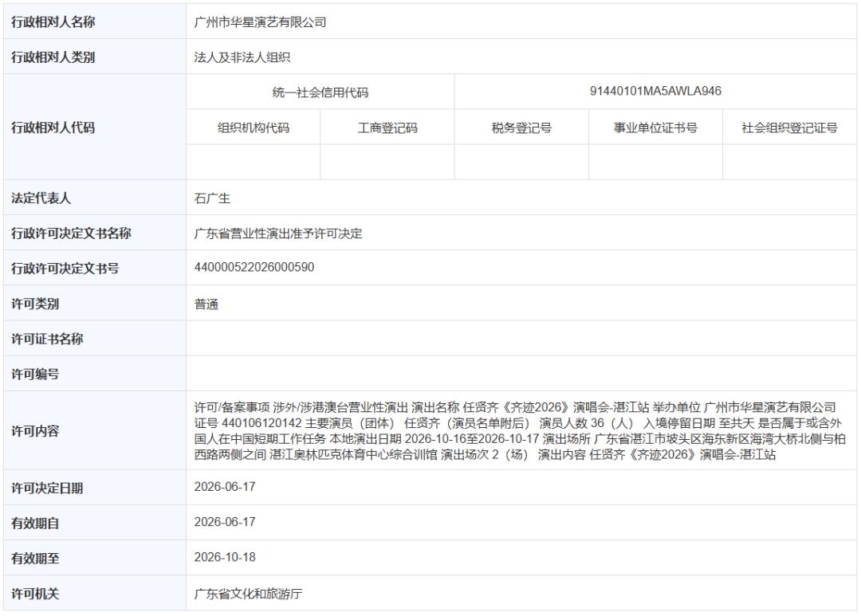This screenshot has height=616, width=861.
Task: Click the label 许可编号
Action: click(35, 374)
